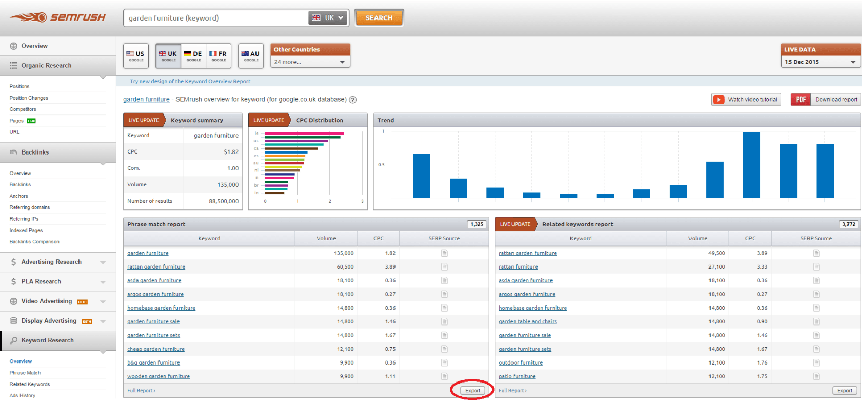This screenshot has width=868, height=401.
Task: Click the red PDF icon
Action: (800, 100)
